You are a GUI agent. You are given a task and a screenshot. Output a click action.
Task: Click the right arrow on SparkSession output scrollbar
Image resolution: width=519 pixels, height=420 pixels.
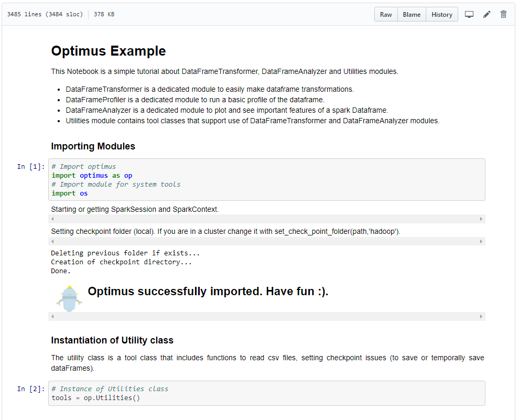[481, 219]
